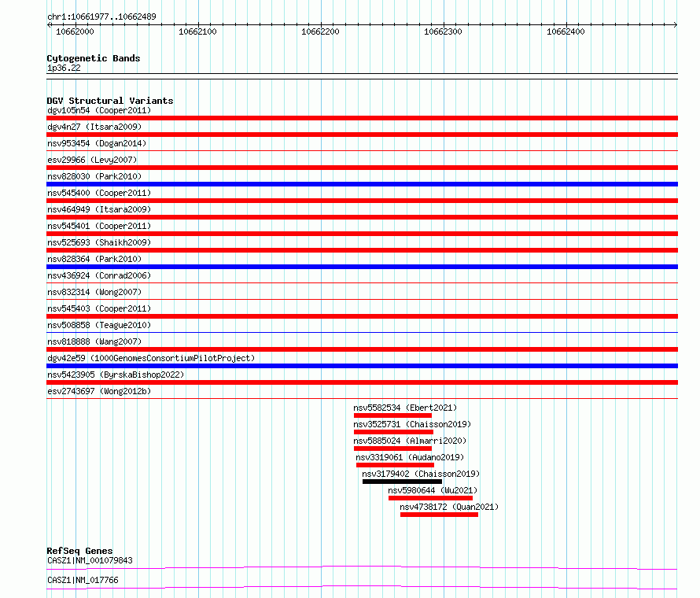Click the red bar under nsv4738172 (Quan2021)

[x=439, y=515]
